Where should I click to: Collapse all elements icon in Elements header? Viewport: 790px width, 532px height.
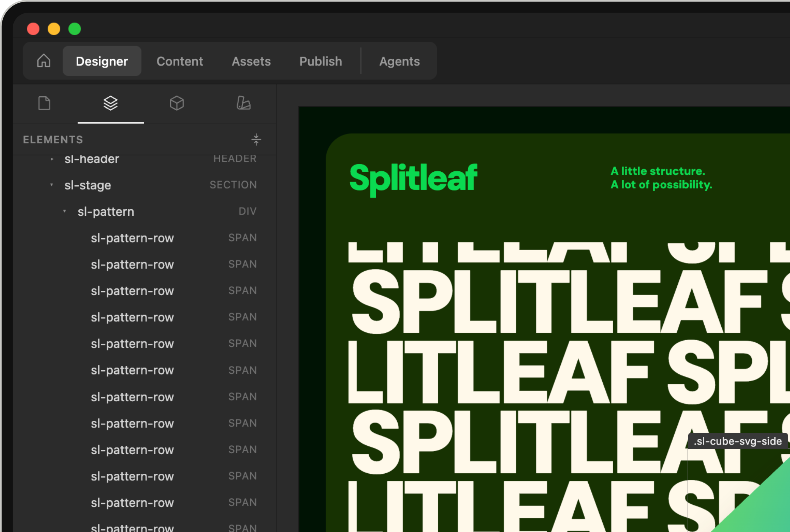point(256,139)
